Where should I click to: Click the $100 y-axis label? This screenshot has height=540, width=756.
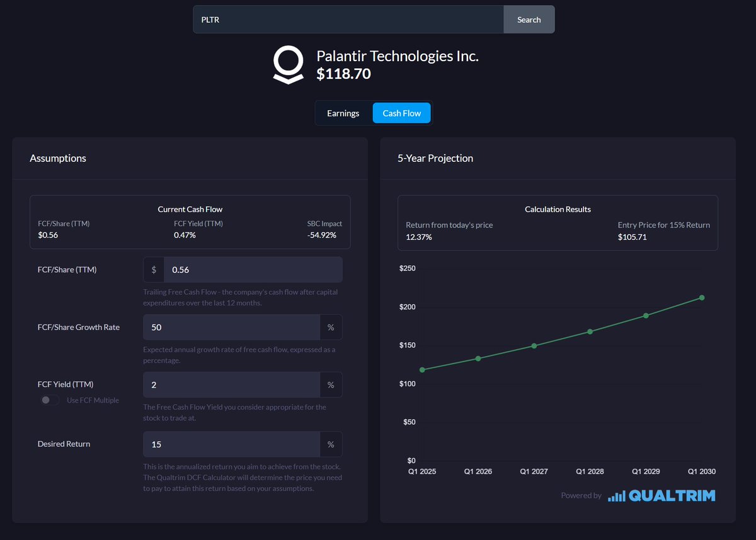pyautogui.click(x=408, y=384)
